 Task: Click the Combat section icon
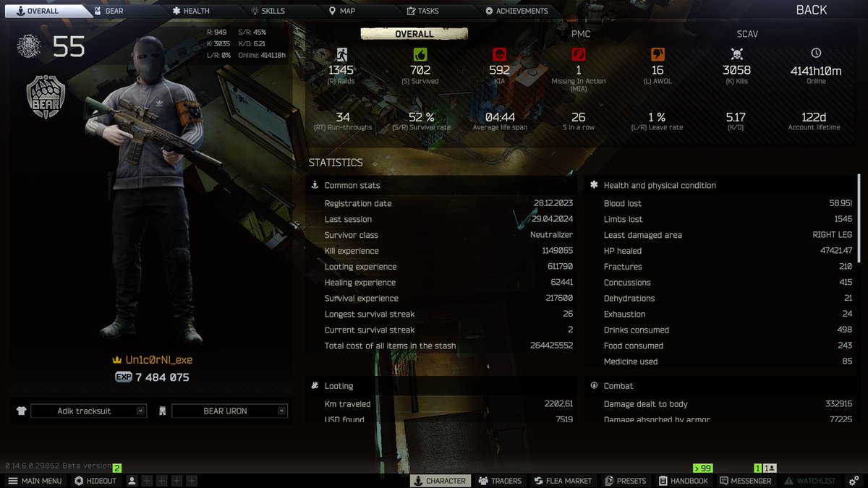[x=594, y=386]
